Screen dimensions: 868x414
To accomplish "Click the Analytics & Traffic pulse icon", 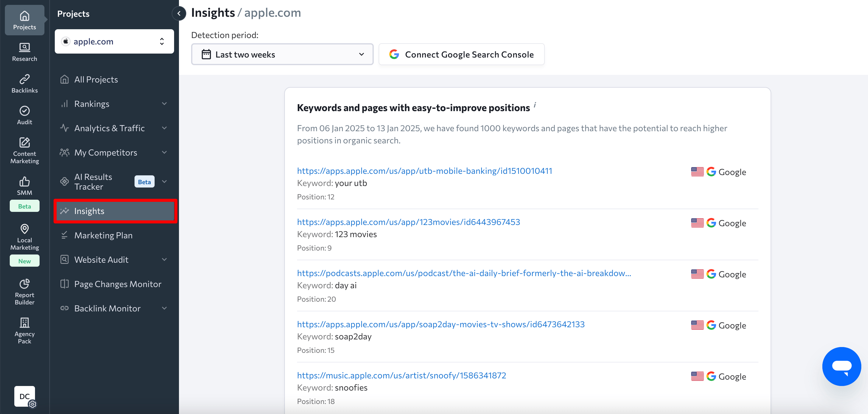I will click(64, 128).
